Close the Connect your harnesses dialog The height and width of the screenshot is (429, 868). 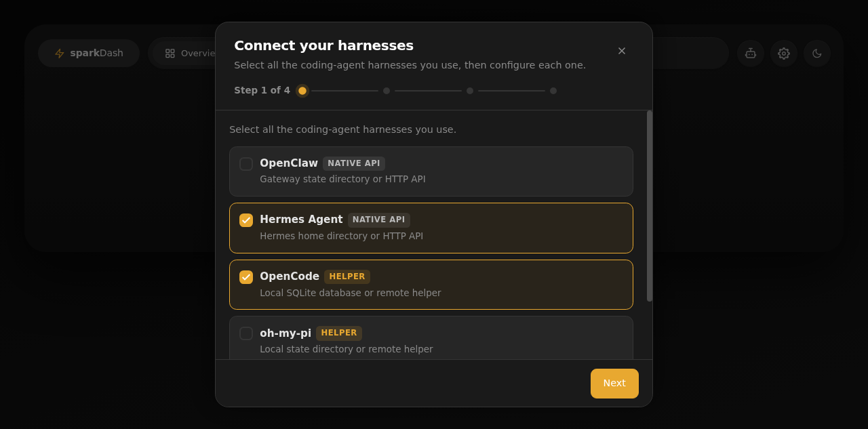pos(622,51)
